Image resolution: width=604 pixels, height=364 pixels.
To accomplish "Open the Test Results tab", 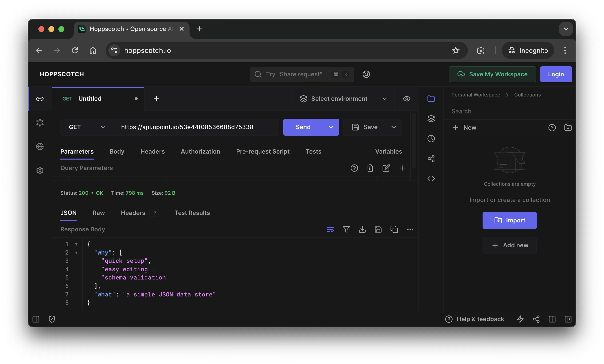I will coord(192,213).
